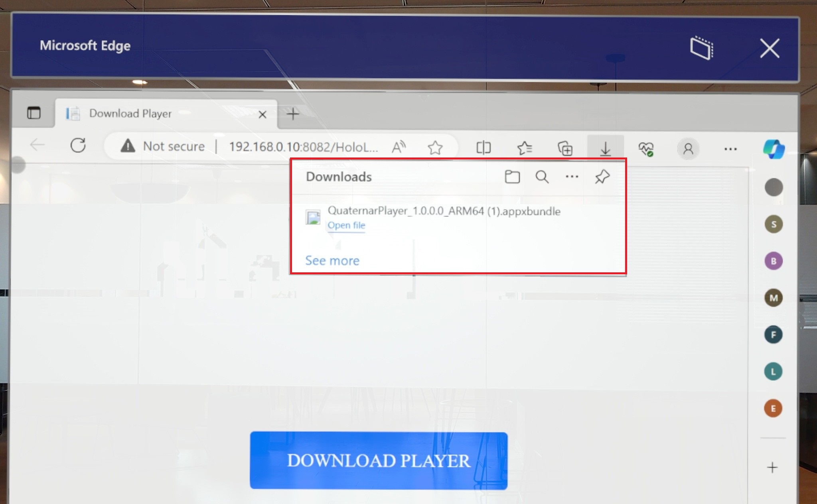
Task: Open the gray sidebar app icon
Action: coord(774,187)
